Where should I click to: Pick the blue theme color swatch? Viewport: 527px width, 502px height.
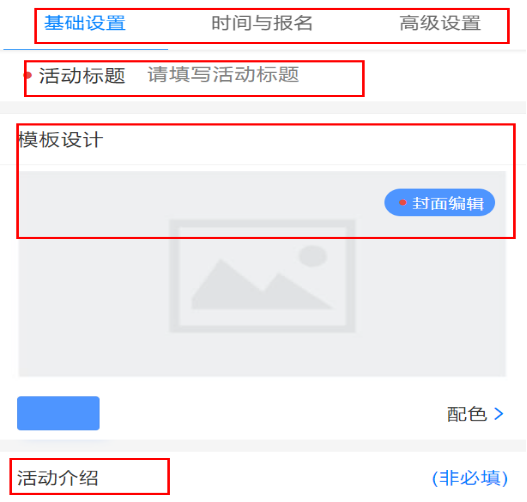(x=58, y=413)
